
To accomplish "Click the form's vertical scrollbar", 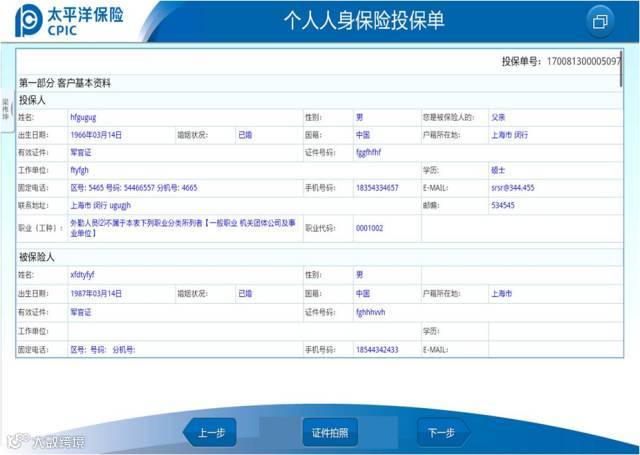I will [x=621, y=69].
